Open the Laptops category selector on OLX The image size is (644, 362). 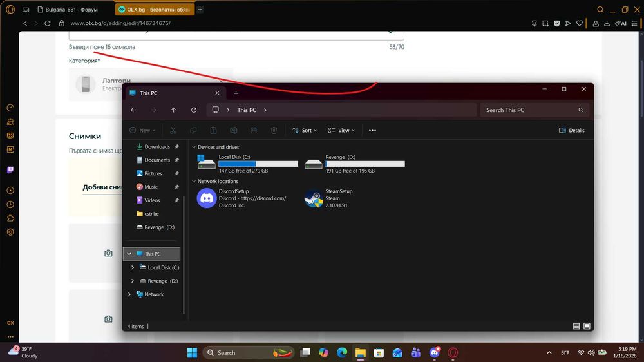pyautogui.click(x=150, y=84)
